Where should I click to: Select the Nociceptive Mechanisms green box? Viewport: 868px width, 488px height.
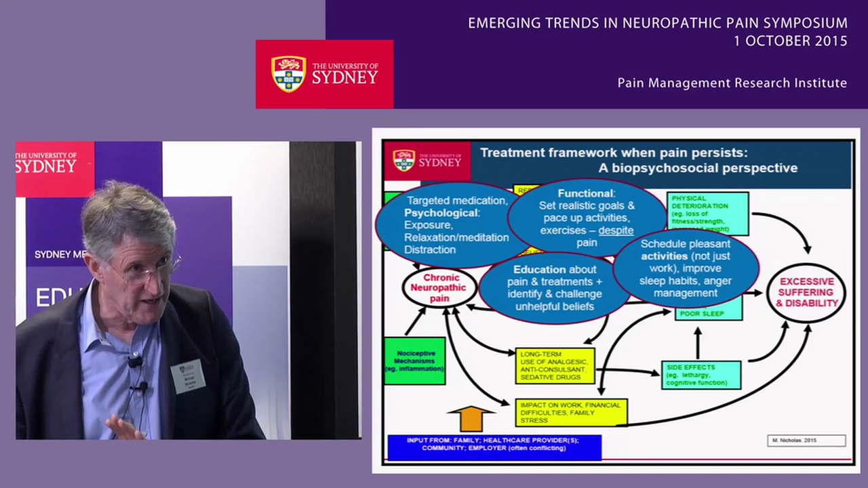414,361
